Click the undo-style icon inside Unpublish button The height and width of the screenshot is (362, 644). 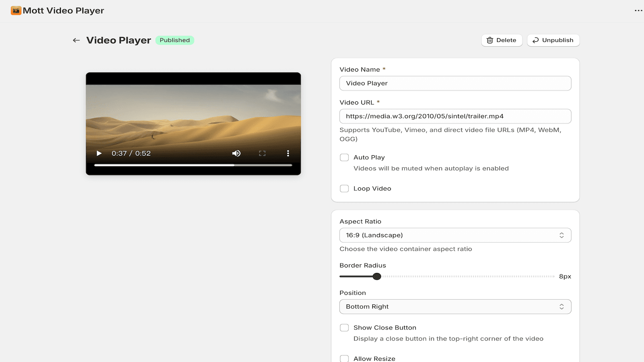click(x=535, y=40)
